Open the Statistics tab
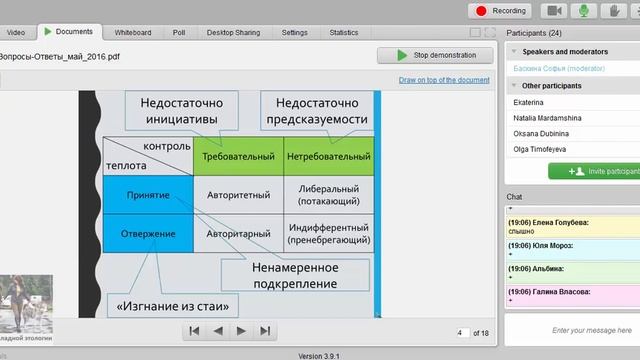The image size is (640, 360). (344, 33)
